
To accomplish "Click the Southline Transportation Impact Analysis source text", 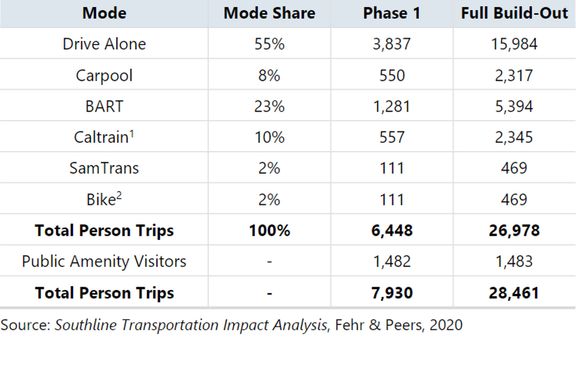I will point(191,325).
